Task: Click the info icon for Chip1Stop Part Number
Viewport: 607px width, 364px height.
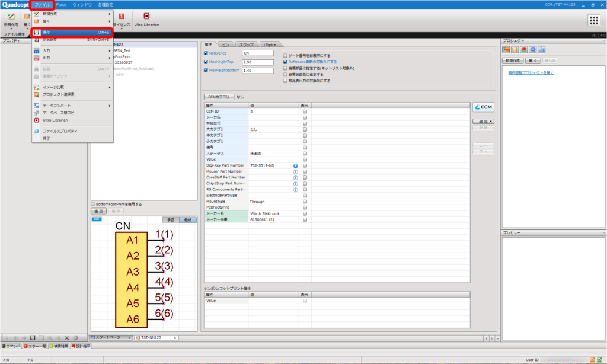Action: tap(295, 184)
